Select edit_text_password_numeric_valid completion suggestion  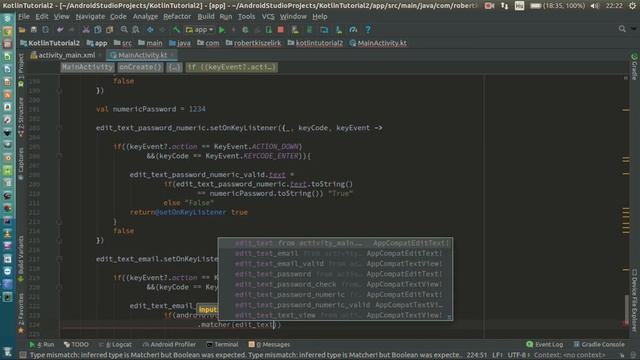coord(336,305)
